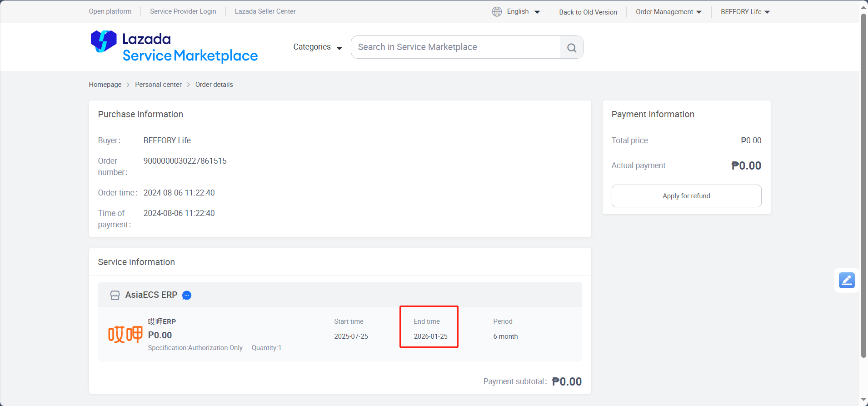Viewport: 868px width, 406px height.
Task: Open the floating feedback edit icon
Action: coord(847,280)
